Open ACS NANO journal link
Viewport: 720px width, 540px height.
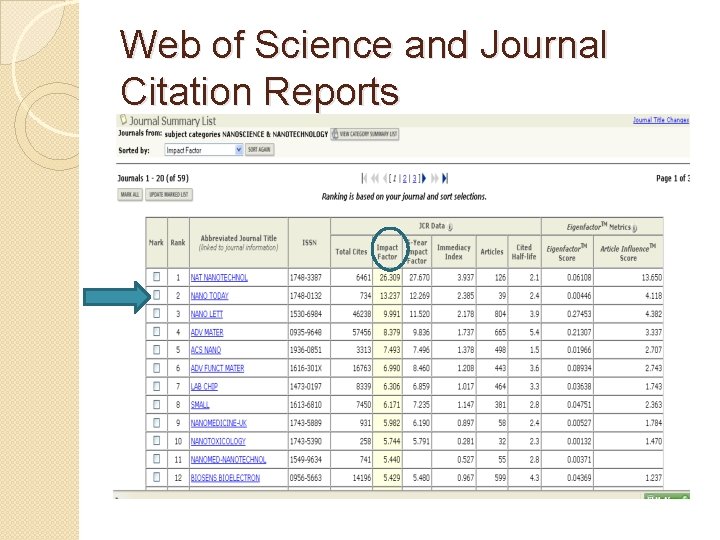tap(206, 350)
